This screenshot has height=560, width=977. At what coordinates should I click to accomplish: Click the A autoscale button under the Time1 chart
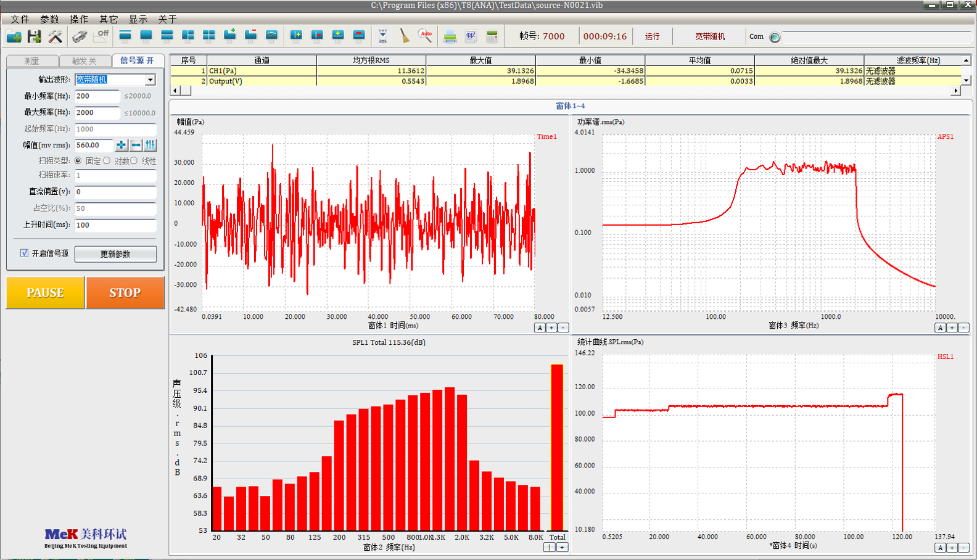tap(540, 328)
